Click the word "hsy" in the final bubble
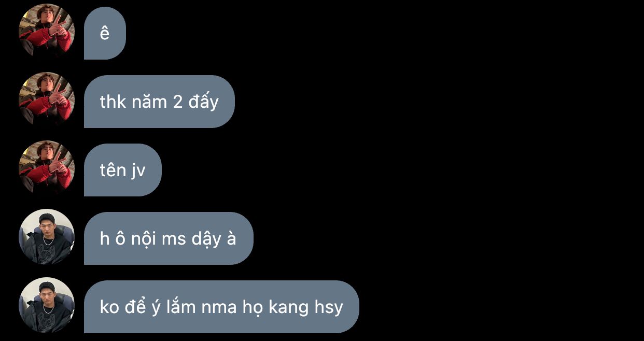The width and height of the screenshot is (644, 341). coord(329,307)
